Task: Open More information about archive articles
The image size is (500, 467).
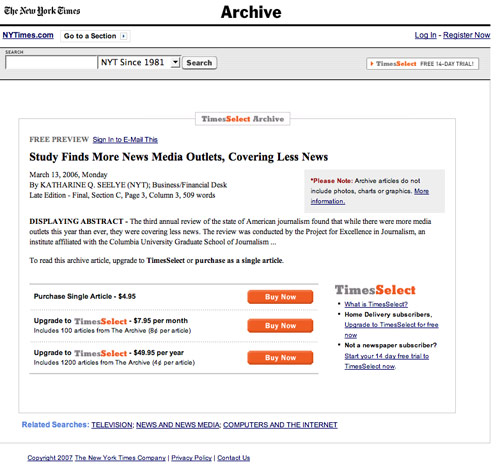Action: click(x=370, y=196)
